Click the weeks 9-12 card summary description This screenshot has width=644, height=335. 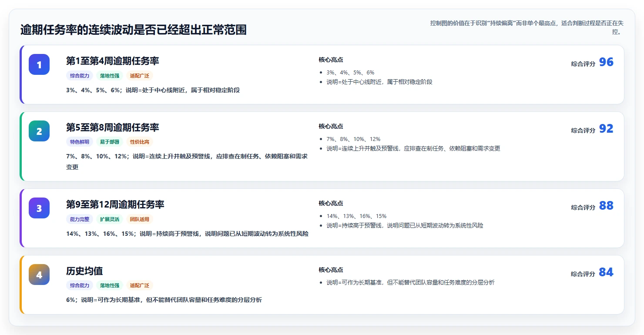[187, 234]
